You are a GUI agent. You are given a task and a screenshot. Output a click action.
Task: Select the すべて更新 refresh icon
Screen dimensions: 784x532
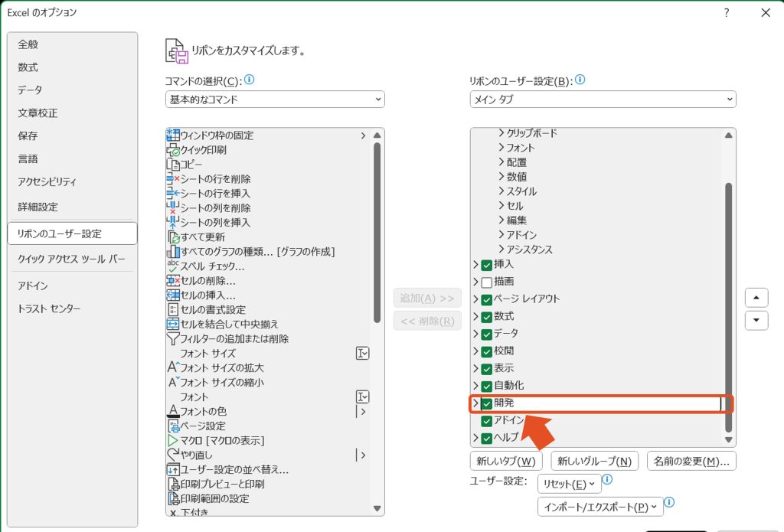pos(173,237)
